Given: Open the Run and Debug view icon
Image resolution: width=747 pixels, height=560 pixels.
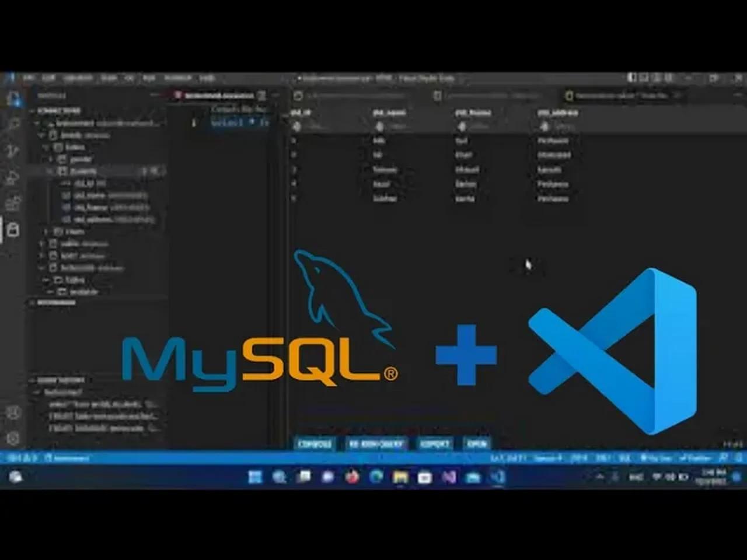Looking at the screenshot, I should [x=13, y=177].
